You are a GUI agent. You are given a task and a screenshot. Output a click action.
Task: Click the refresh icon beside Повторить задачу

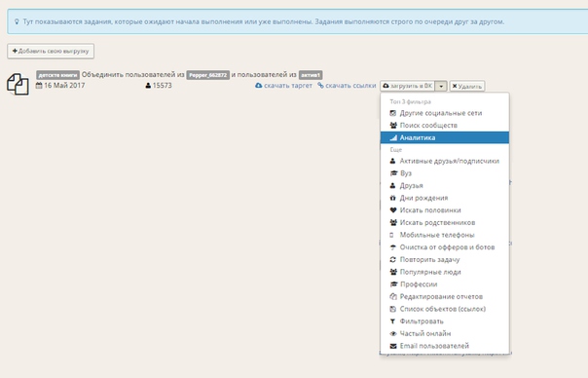[393, 260]
